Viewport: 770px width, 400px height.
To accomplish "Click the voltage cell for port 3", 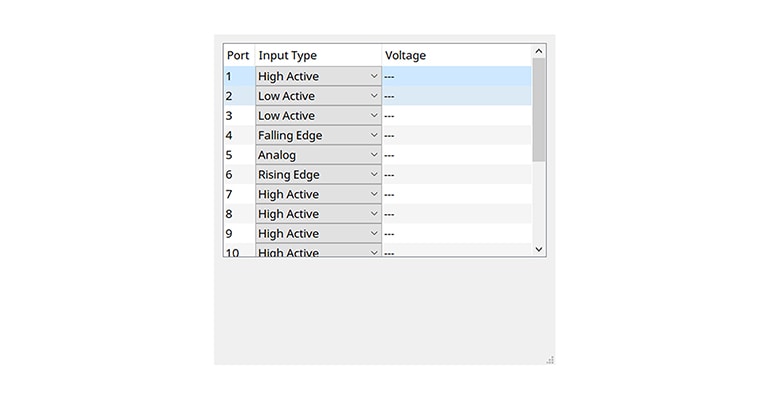I will pyautogui.click(x=455, y=116).
